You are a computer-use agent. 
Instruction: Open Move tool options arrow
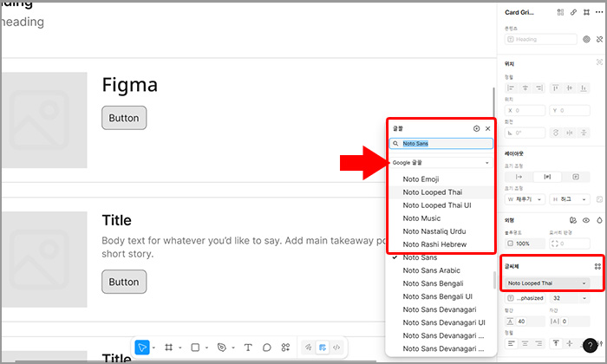point(153,348)
